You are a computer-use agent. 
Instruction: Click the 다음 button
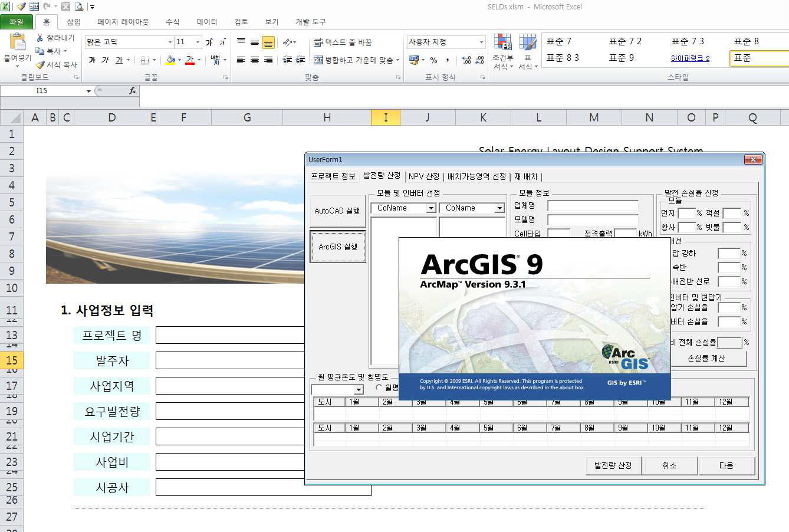tap(726, 465)
